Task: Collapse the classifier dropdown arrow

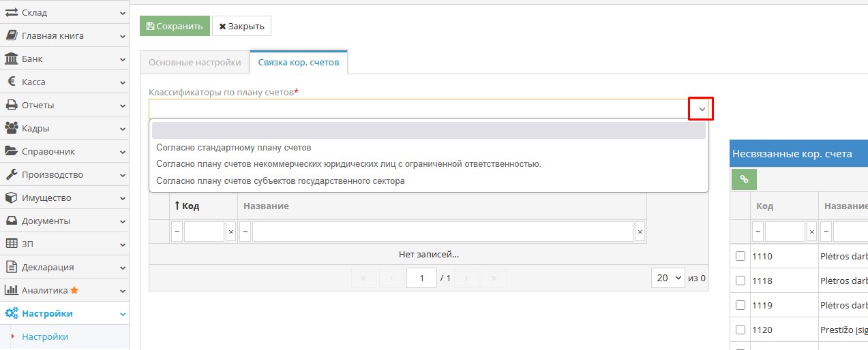Action: (x=700, y=110)
